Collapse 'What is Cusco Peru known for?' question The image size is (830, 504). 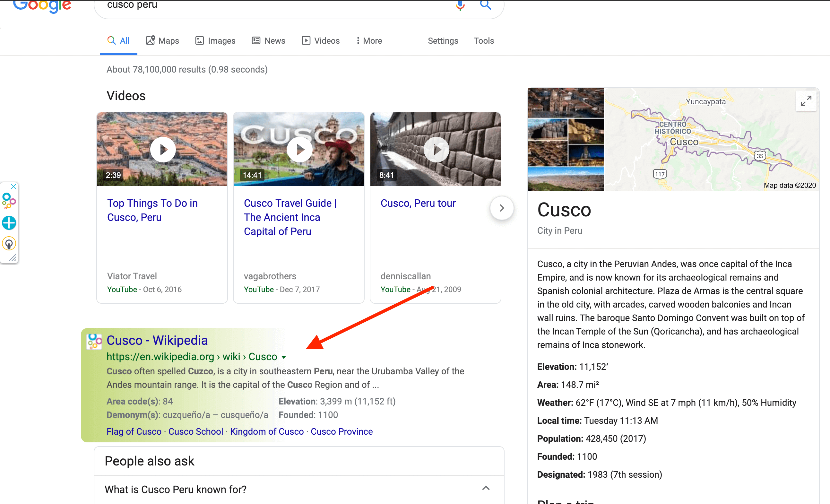click(x=486, y=488)
